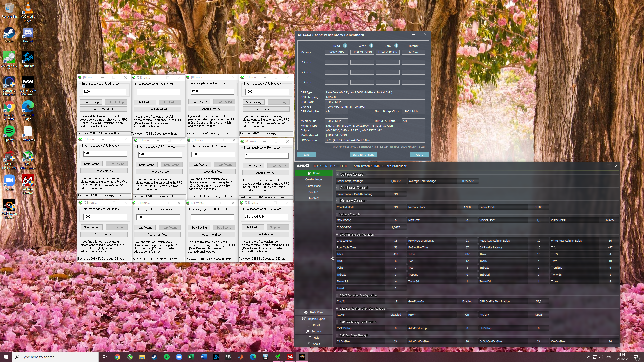
Task: Open Settings in Ryzen Master sidebar
Action: coord(313,331)
